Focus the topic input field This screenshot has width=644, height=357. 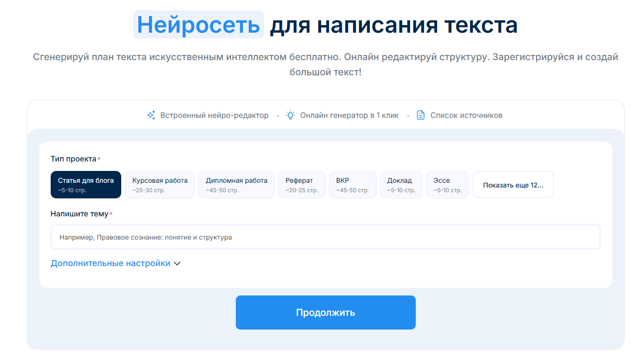(325, 237)
